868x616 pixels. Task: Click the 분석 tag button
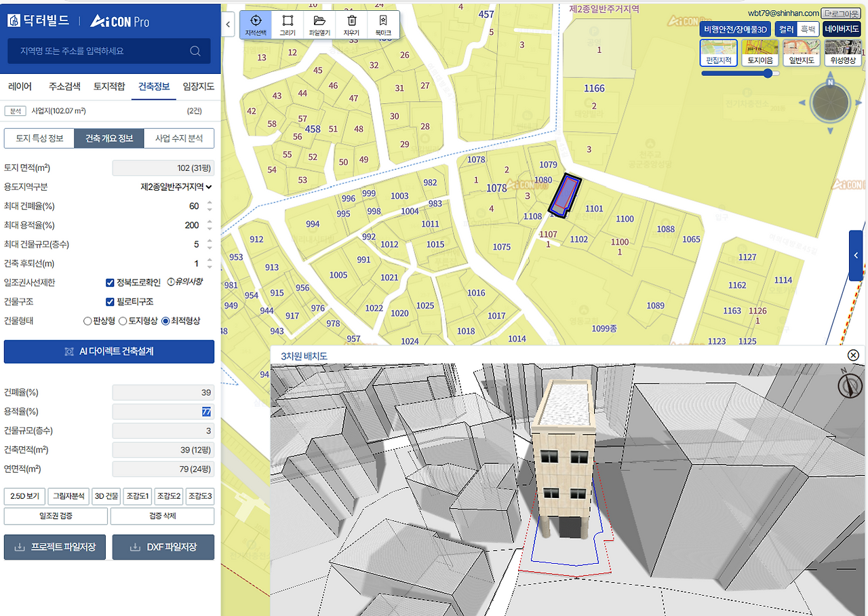[15, 111]
